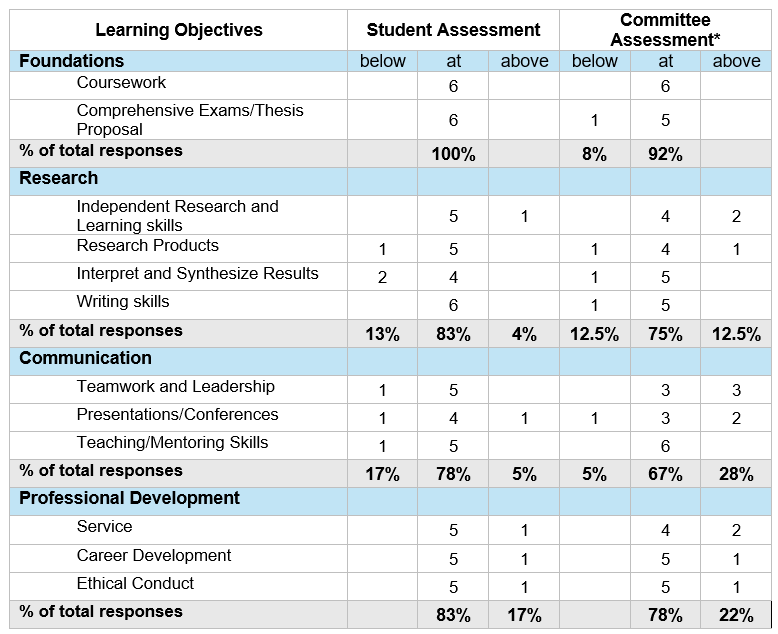
Task: Click the Presentations/Conferences row label
Action: pyautogui.click(x=178, y=414)
